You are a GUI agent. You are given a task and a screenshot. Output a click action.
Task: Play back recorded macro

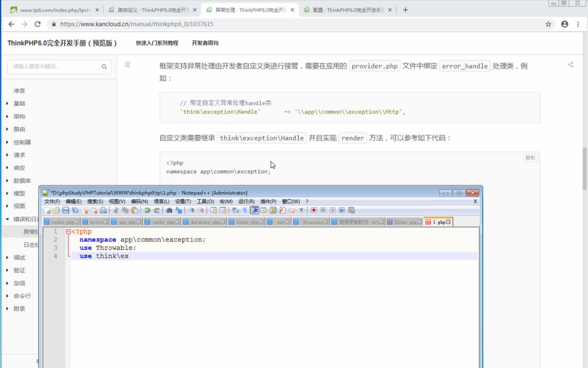click(x=332, y=210)
